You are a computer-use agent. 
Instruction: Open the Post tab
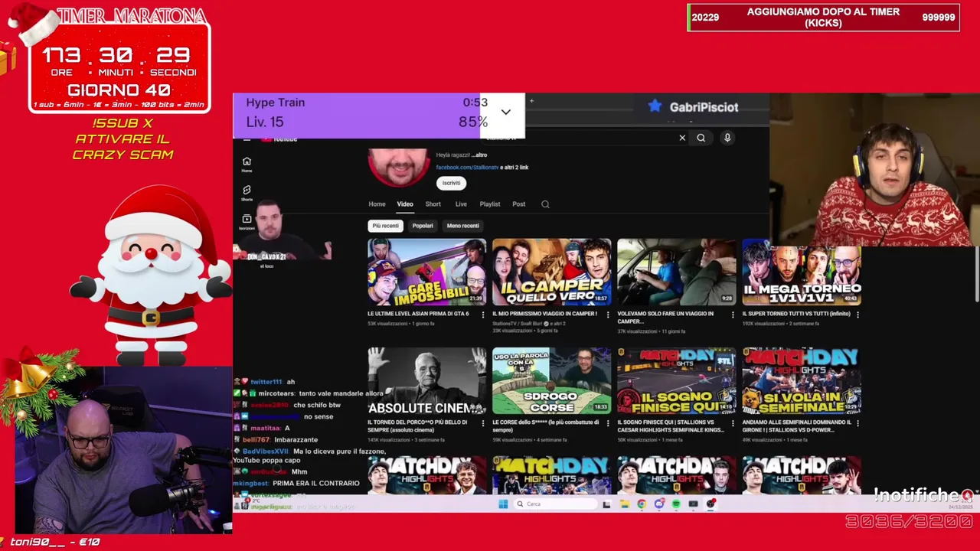coord(519,204)
